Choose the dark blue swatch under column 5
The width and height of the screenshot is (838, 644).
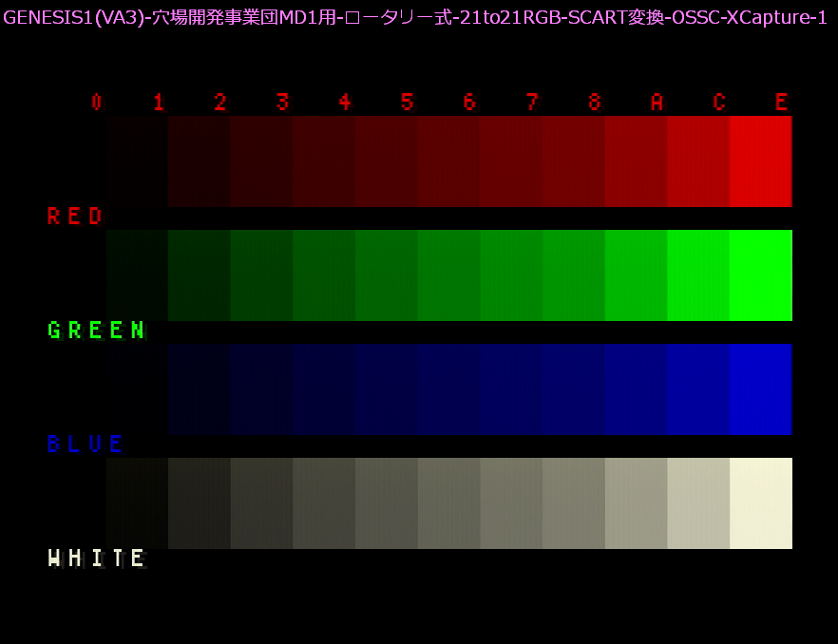[x=387, y=389]
